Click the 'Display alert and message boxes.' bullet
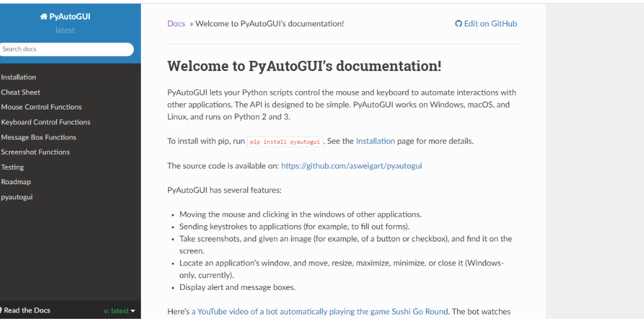This screenshot has width=644, height=322. click(x=237, y=287)
